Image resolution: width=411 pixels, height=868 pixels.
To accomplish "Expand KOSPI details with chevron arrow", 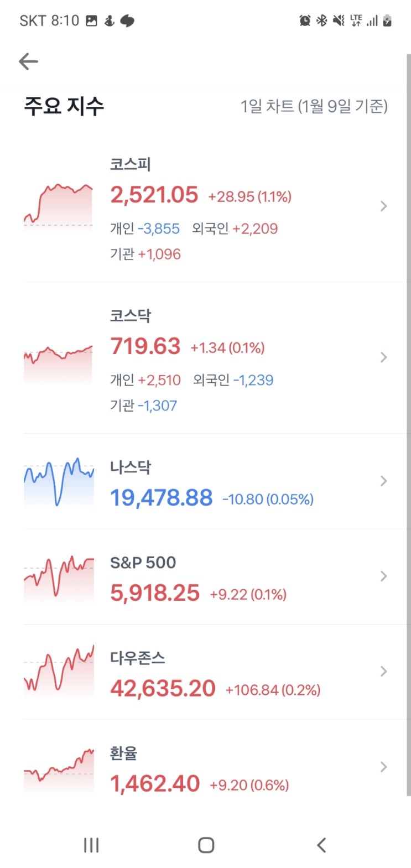I will coord(383,206).
